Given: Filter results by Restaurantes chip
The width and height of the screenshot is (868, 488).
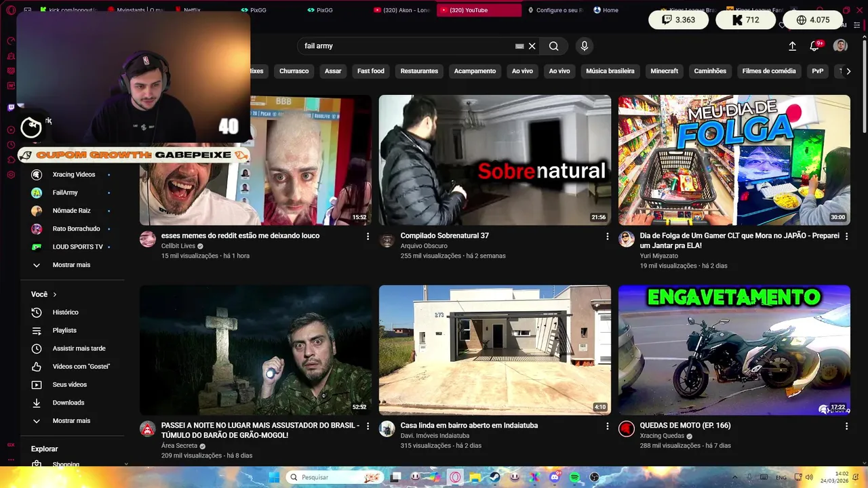Looking at the screenshot, I should click(419, 71).
